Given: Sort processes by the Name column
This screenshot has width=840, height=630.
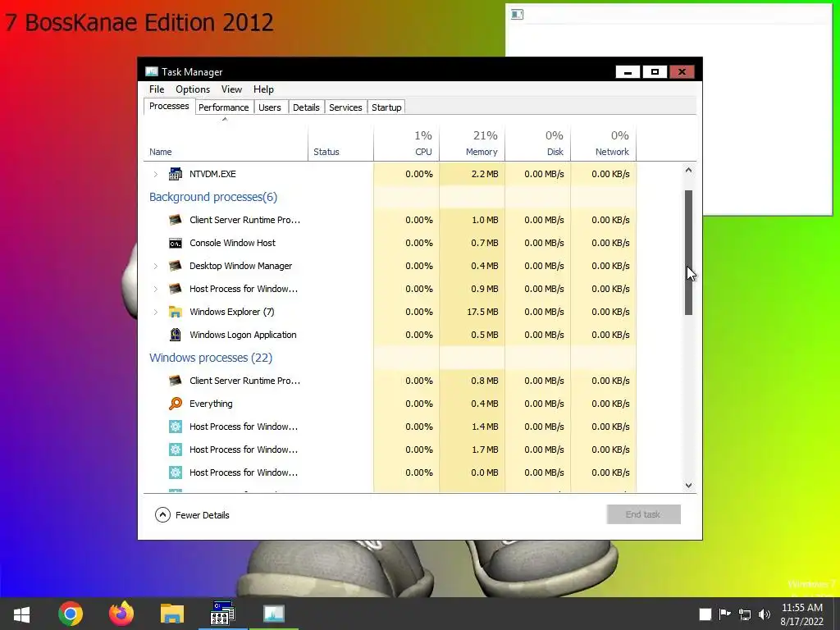Looking at the screenshot, I should 226,143.
